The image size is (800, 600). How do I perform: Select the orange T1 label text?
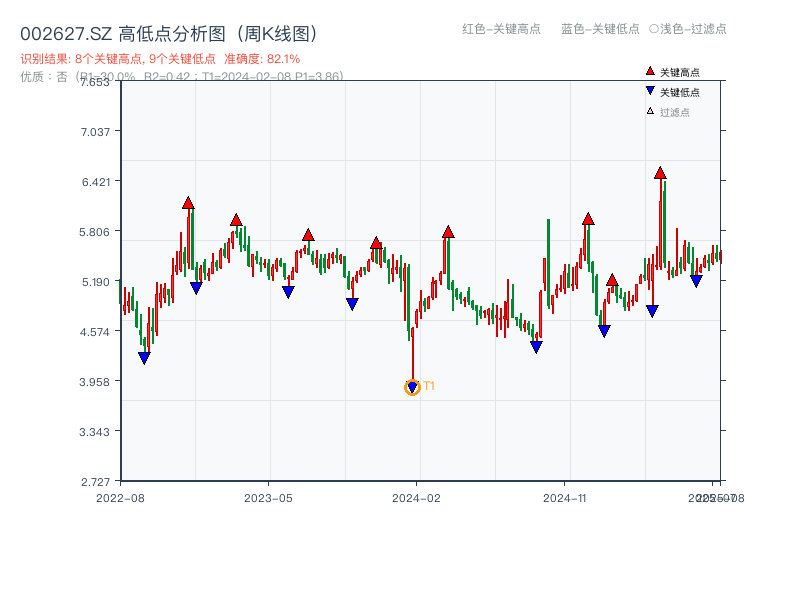point(429,386)
